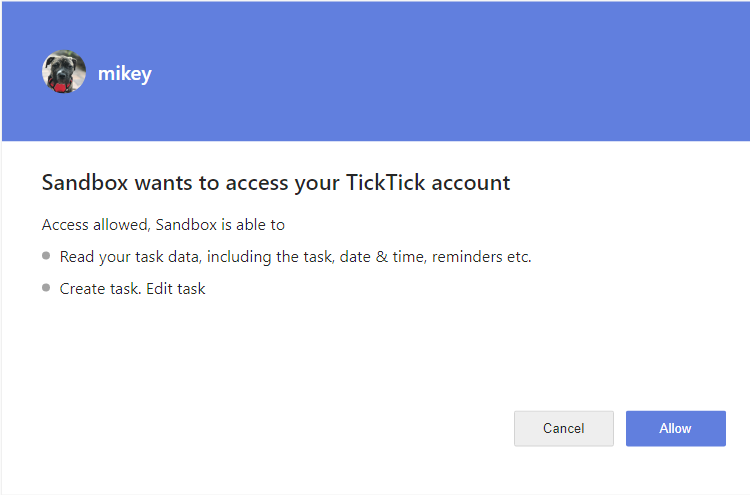The width and height of the screenshot is (750, 495).
Task: Click the Access allowed phrase
Action: coord(96,225)
